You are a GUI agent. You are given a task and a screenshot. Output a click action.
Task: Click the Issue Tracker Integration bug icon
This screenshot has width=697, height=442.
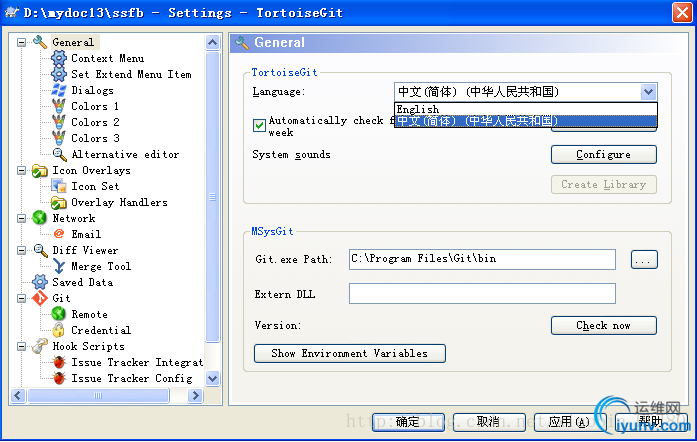59,362
